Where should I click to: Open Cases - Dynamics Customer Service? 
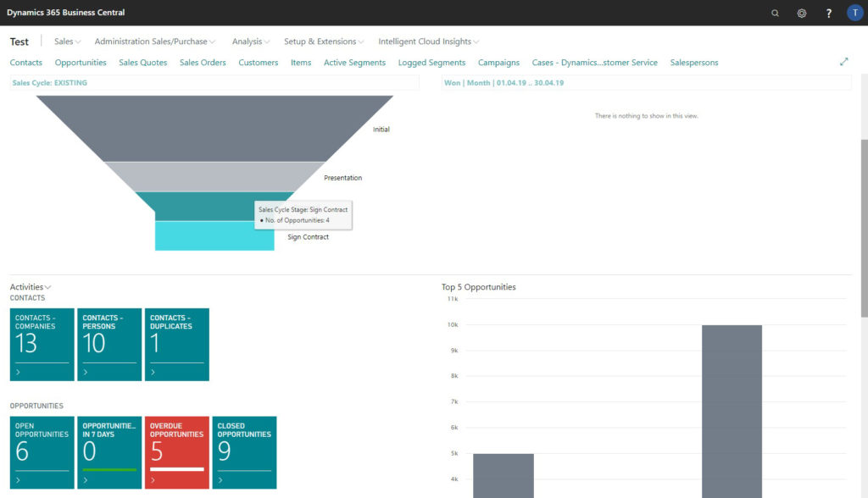[x=594, y=63]
